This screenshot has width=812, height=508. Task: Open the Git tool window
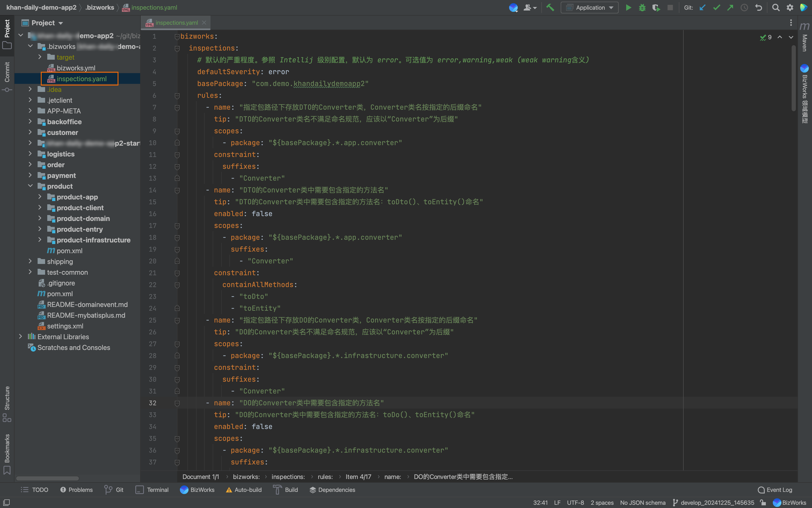point(114,490)
